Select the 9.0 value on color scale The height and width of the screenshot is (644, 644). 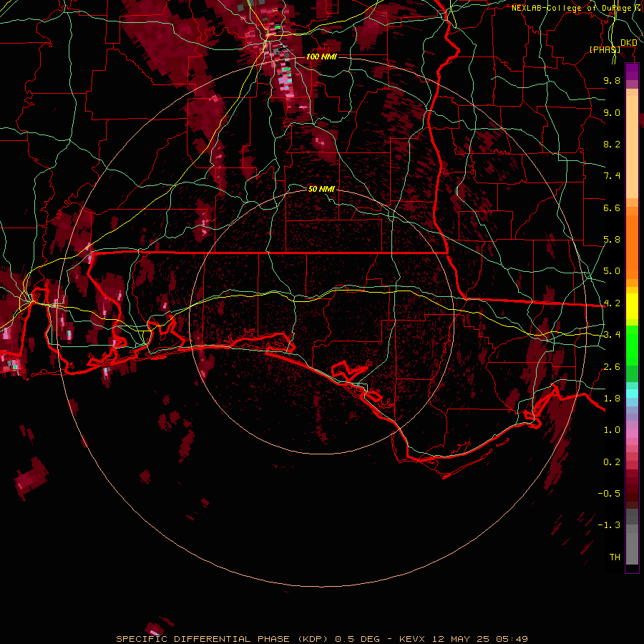tap(612, 112)
